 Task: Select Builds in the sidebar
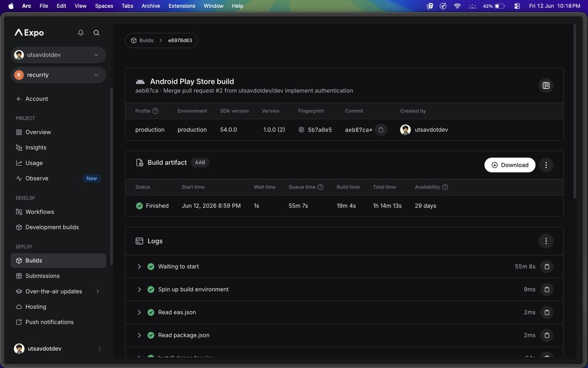point(58,261)
